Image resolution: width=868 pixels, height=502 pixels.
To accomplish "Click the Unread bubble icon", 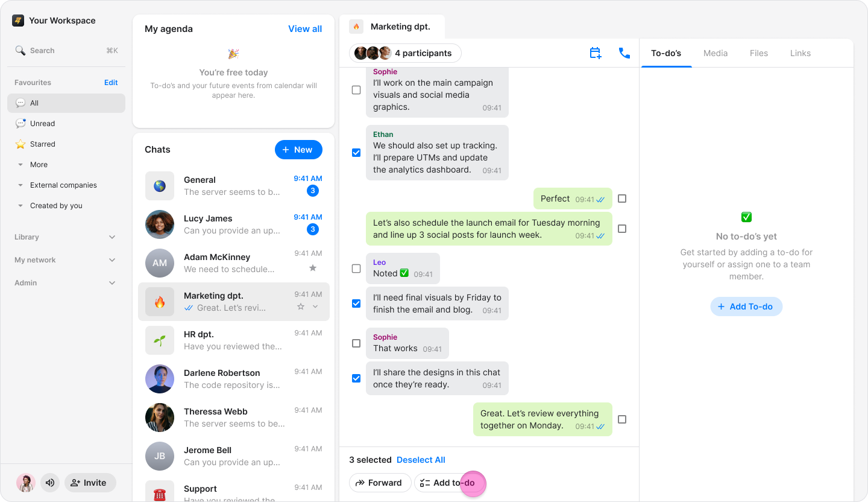I will (x=20, y=124).
